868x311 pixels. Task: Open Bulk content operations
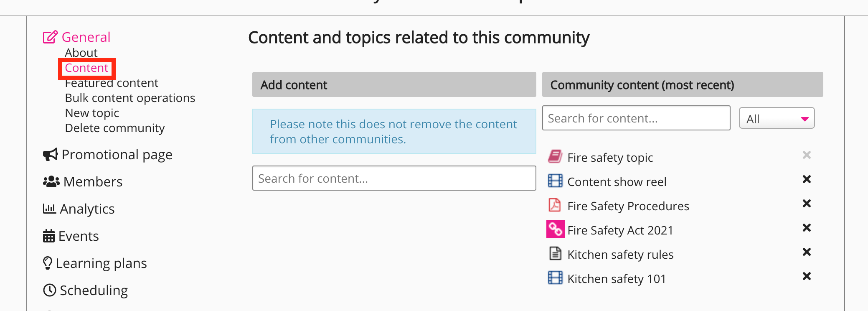tap(130, 98)
